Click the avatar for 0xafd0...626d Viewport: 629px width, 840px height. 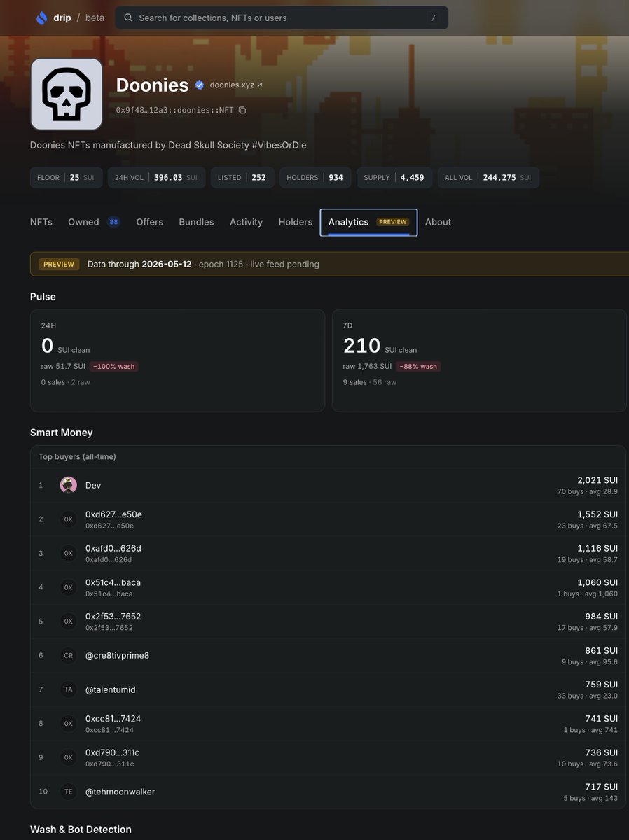pyautogui.click(x=68, y=553)
